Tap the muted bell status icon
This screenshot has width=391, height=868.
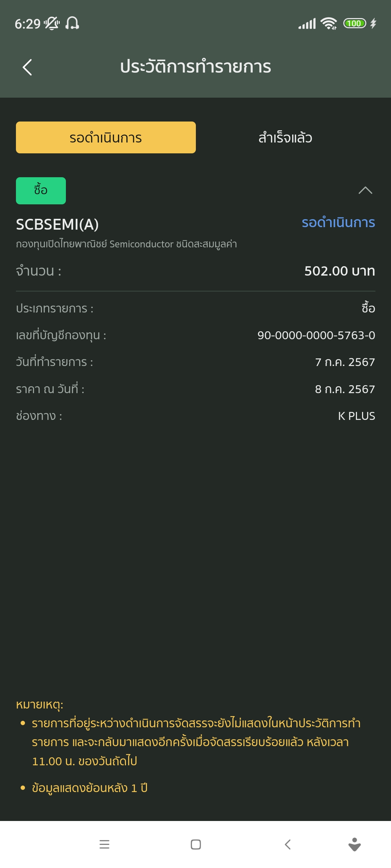coord(52,24)
